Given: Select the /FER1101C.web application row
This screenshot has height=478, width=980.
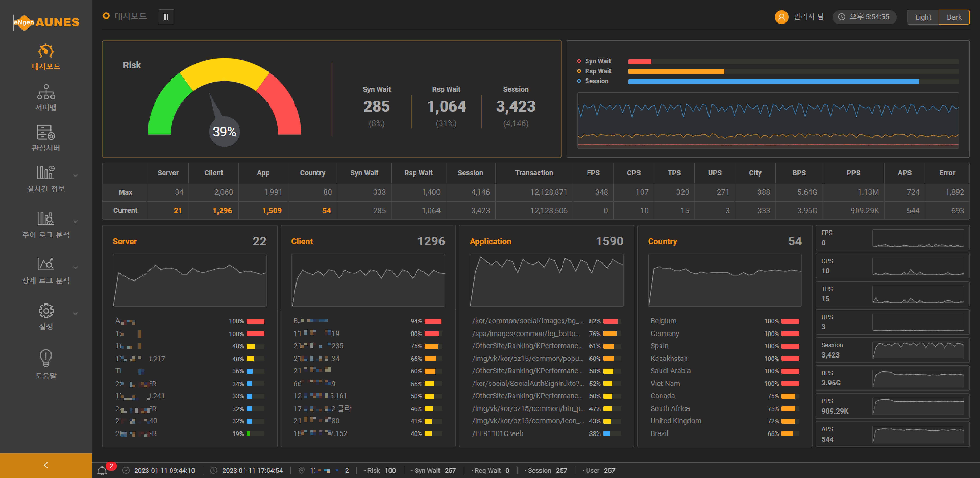Looking at the screenshot, I should [546, 434].
